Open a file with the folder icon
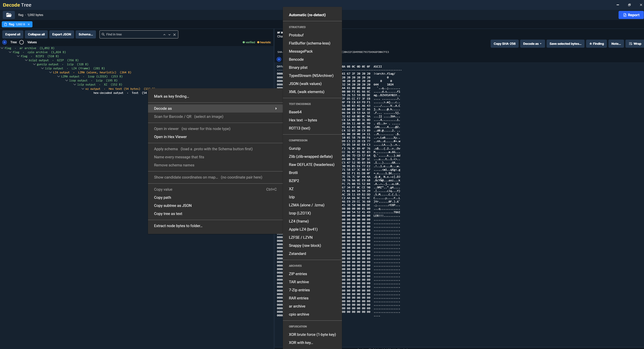This screenshot has width=644, height=349. (x=9, y=15)
